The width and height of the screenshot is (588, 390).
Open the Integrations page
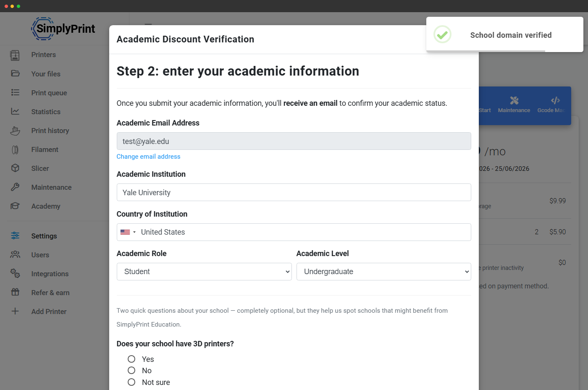tap(50, 274)
